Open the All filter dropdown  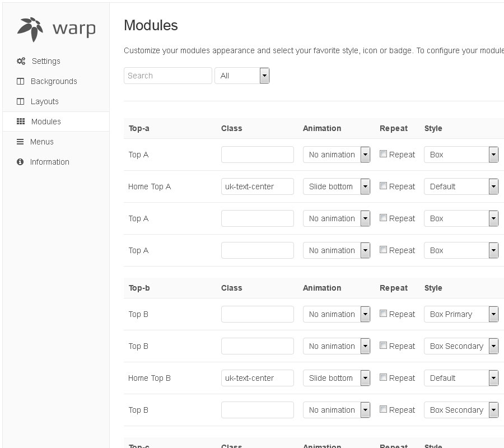pyautogui.click(x=242, y=76)
